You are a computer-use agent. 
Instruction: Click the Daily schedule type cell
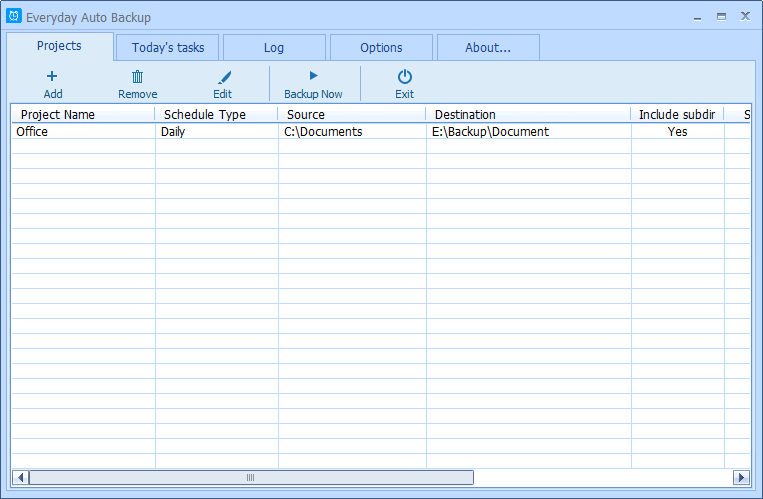217,131
